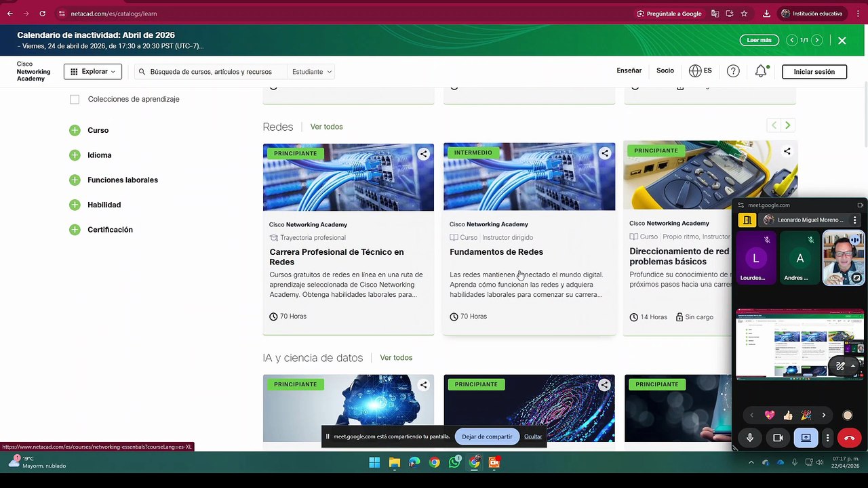868x488 pixels.
Task: Open Fundamentos de Redes course title
Action: 496,252
